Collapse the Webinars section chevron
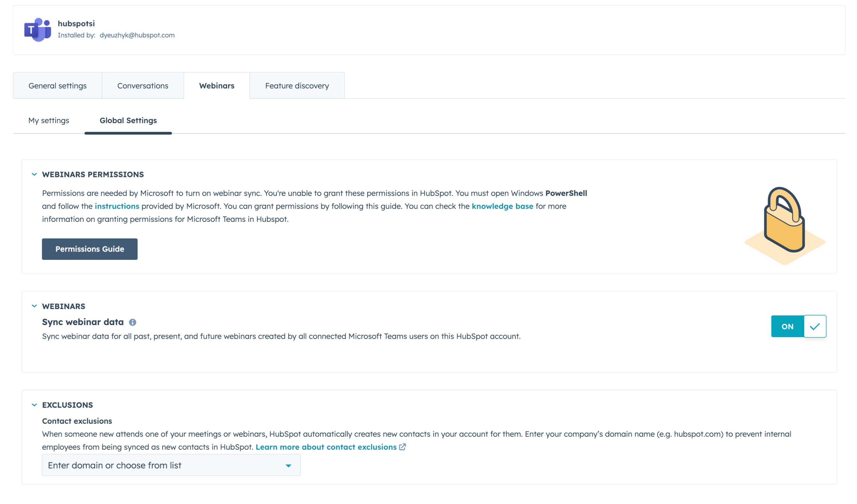Image resolution: width=857 pixels, height=504 pixels. pyautogui.click(x=34, y=306)
